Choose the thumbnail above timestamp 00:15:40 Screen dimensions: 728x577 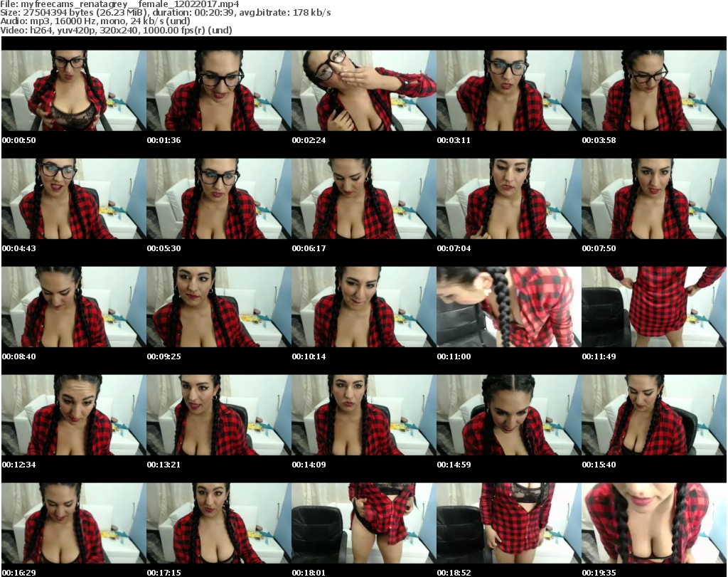tap(654, 415)
